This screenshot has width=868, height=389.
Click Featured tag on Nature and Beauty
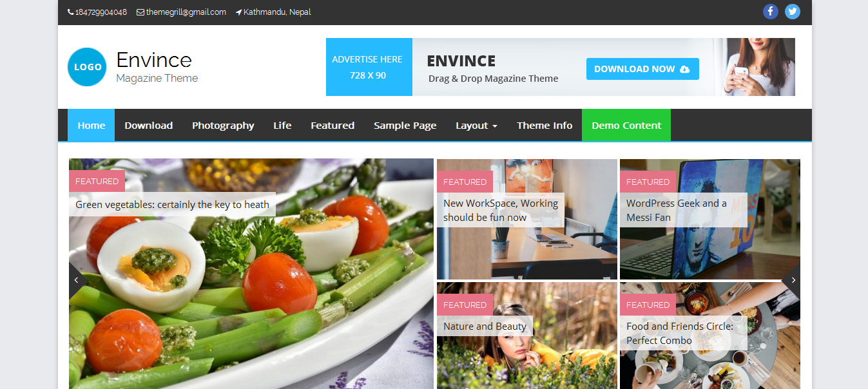465,305
